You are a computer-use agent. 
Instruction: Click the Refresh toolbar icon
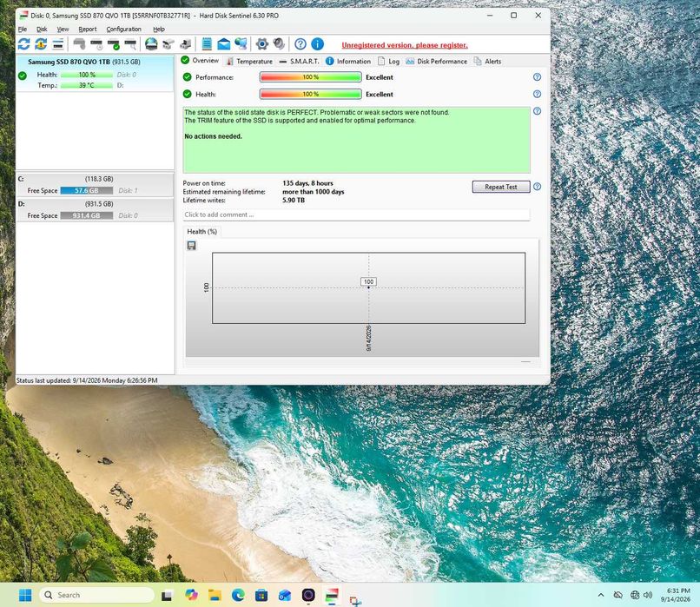pyautogui.click(x=24, y=43)
